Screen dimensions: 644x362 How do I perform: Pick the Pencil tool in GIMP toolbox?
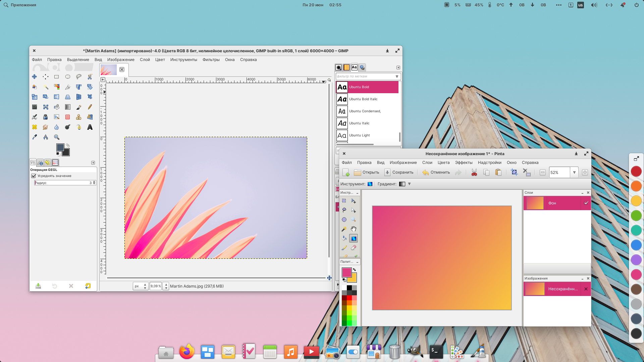click(x=90, y=107)
